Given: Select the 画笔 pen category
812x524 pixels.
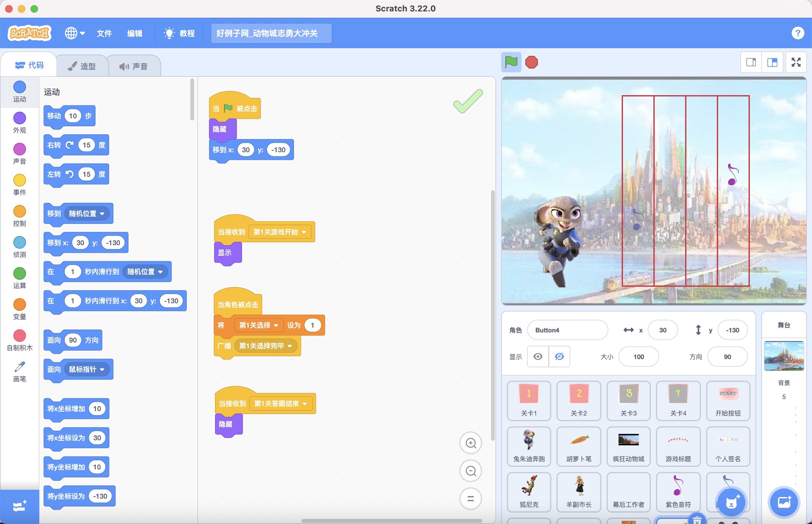Looking at the screenshot, I should tap(19, 371).
